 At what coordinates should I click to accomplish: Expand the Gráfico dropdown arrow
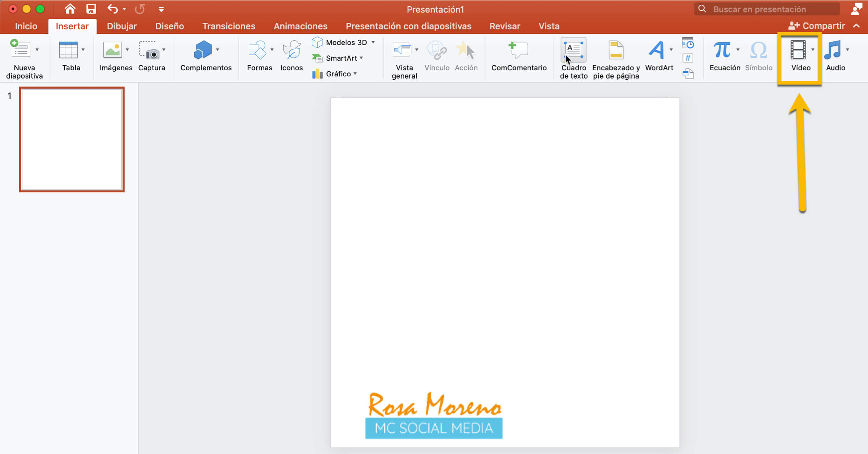[355, 74]
